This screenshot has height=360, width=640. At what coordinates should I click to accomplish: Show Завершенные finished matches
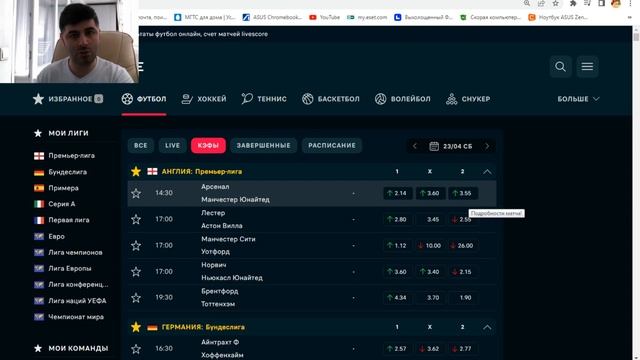[264, 145]
